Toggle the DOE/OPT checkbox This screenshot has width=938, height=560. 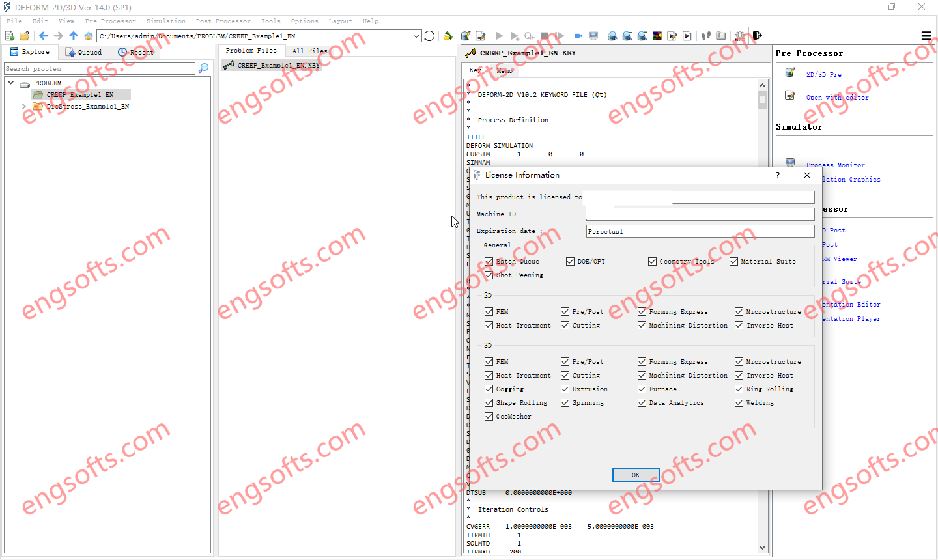(570, 261)
